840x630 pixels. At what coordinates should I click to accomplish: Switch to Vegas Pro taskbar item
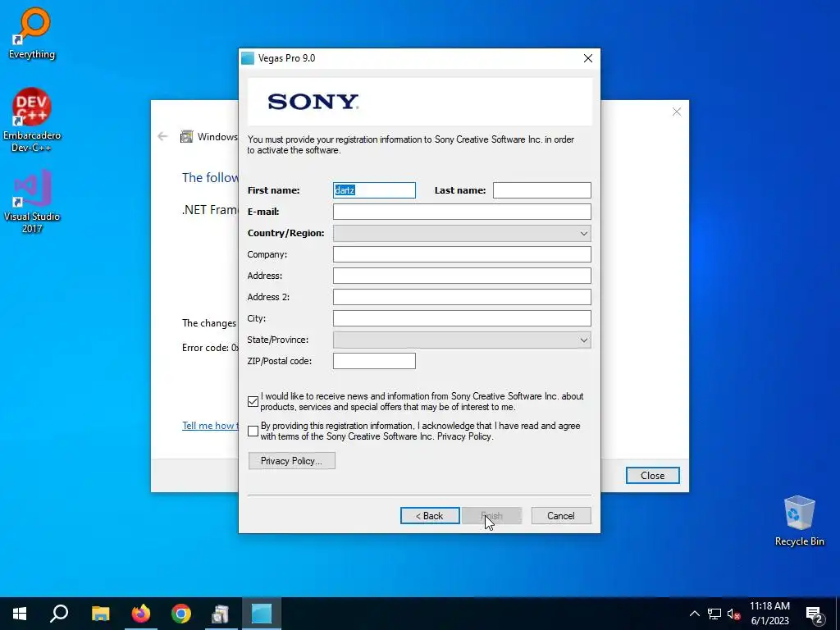click(262, 614)
